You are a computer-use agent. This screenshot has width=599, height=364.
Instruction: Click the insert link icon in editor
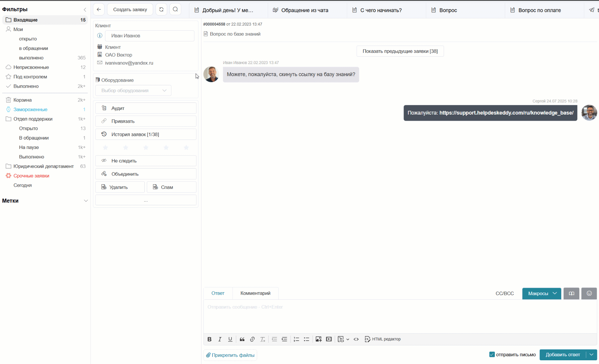tap(252, 339)
